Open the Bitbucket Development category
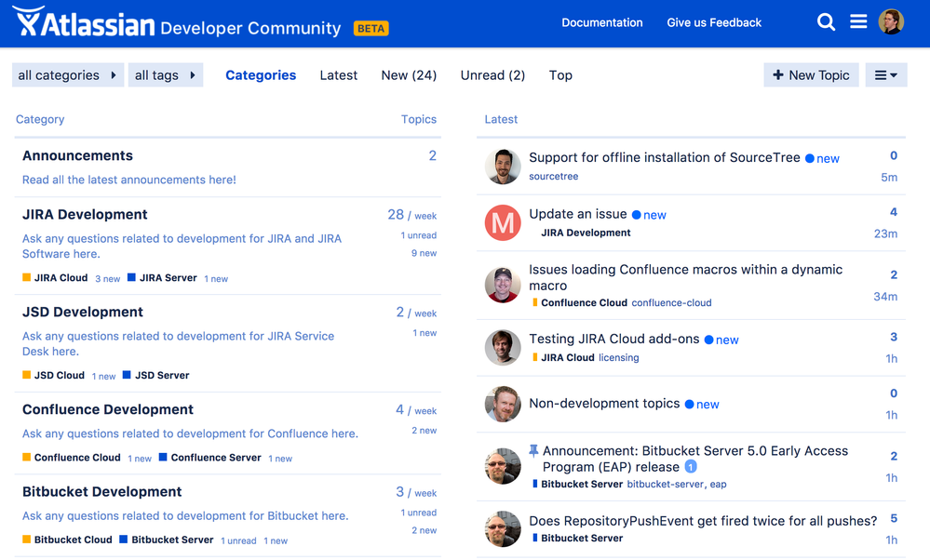This screenshot has height=560, width=930. coord(102,492)
